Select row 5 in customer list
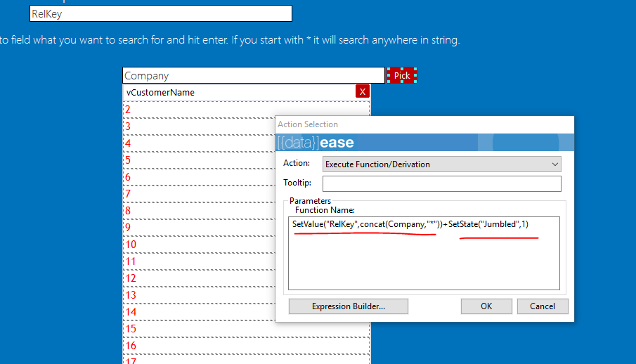Image resolution: width=636 pixels, height=364 pixels. [x=197, y=160]
